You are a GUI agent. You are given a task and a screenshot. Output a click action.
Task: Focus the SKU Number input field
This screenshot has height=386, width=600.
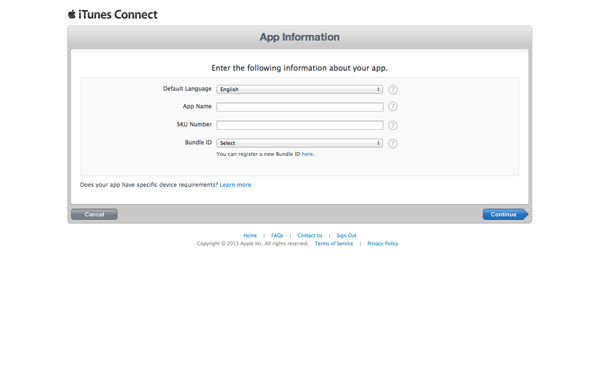[x=300, y=125]
